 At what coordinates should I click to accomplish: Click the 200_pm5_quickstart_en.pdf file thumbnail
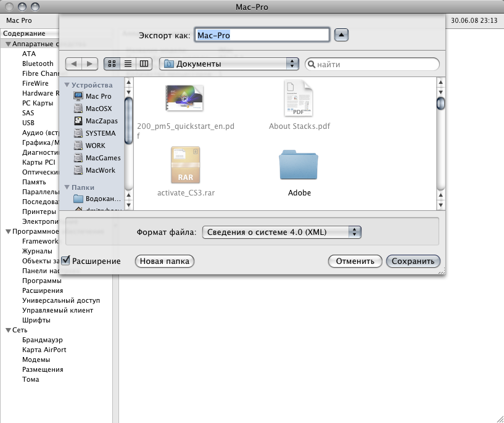click(x=184, y=98)
